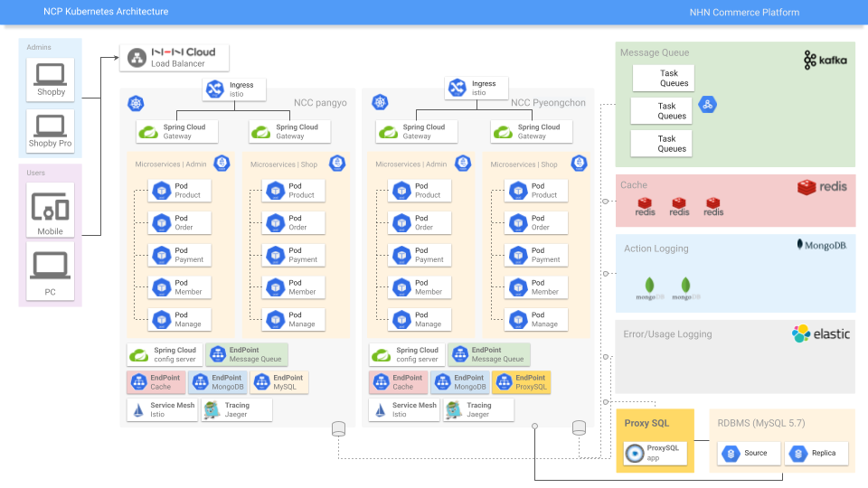
Task: Click the Replica database icon
Action: point(798,454)
